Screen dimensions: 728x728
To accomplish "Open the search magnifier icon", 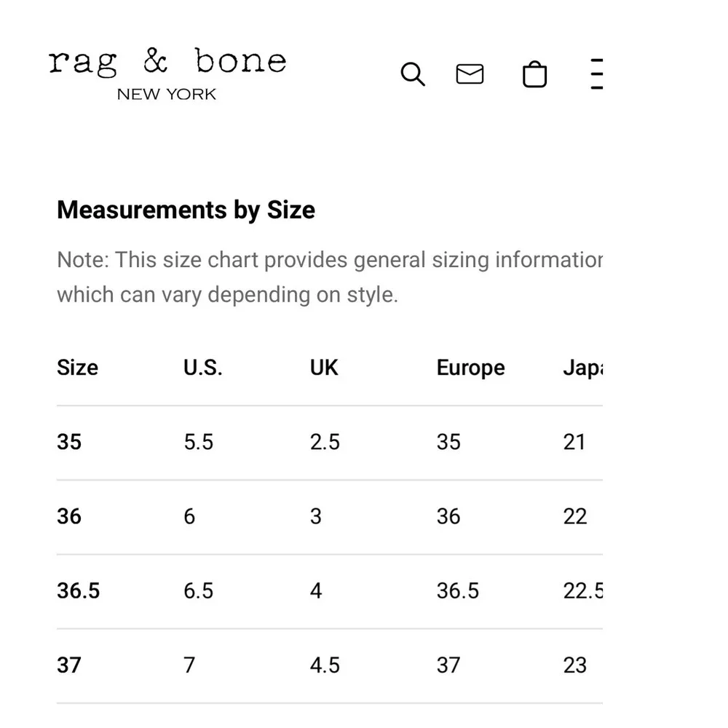I will (x=413, y=74).
